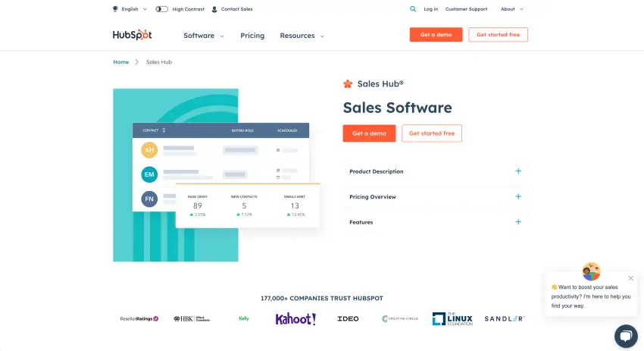Click the FN contact avatar
This screenshot has height=351, width=644.
pos(149,199)
